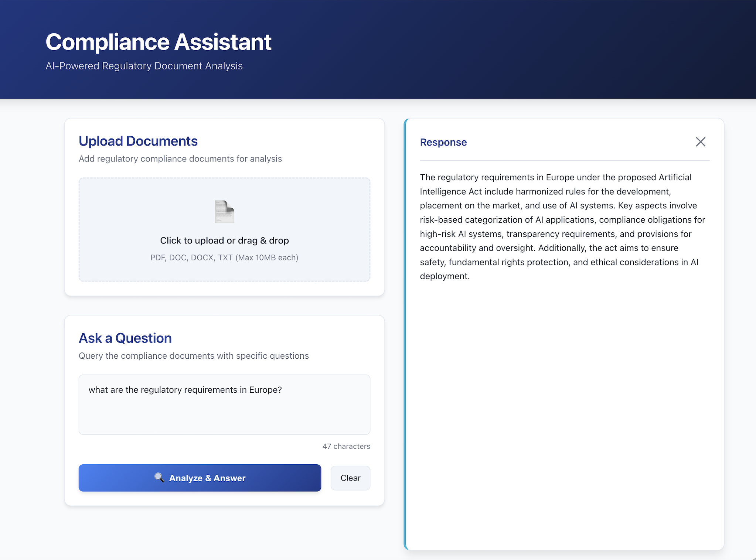Viewport: 756px width, 560px height.
Task: Click 'Click to upload or drag & drop' text
Action: pyautogui.click(x=224, y=240)
